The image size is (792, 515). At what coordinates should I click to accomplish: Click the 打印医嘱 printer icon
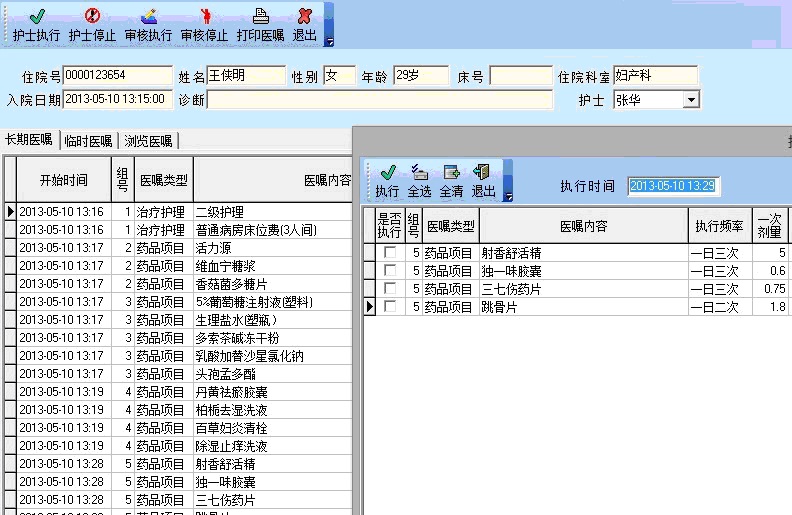pos(261,16)
